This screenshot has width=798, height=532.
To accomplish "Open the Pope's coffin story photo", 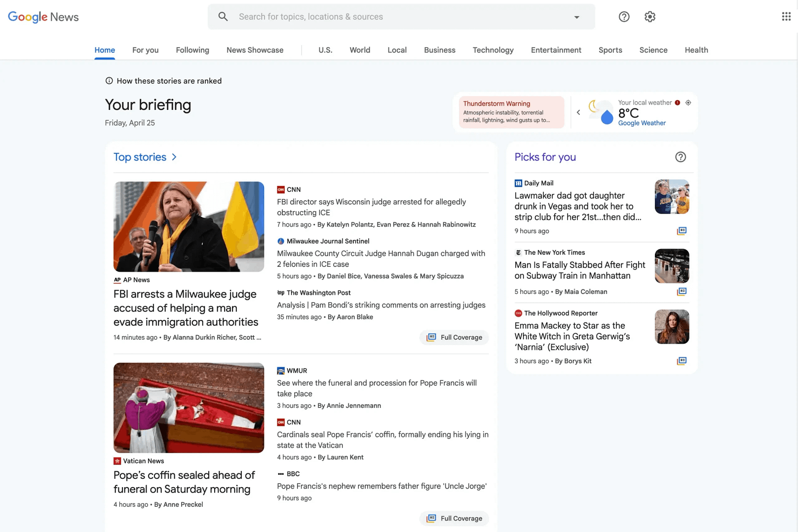I will 189,408.
